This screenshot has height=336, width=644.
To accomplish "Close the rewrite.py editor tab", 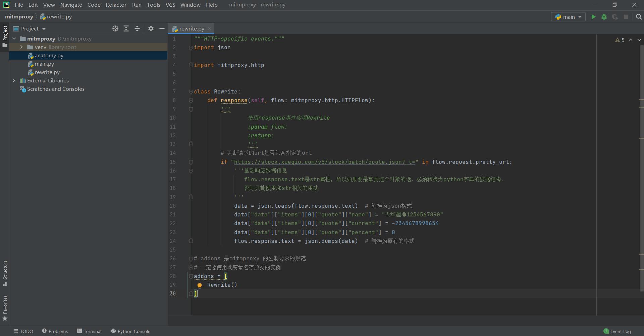I will (209, 28).
